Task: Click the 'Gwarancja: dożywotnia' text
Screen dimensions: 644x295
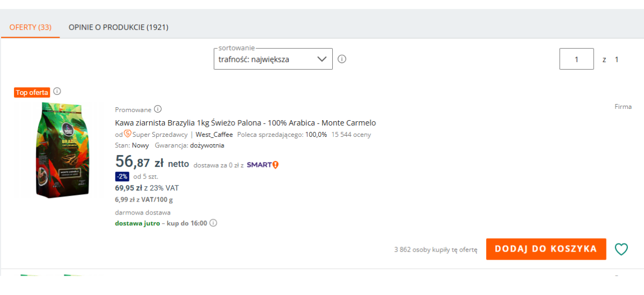Action: (189, 145)
